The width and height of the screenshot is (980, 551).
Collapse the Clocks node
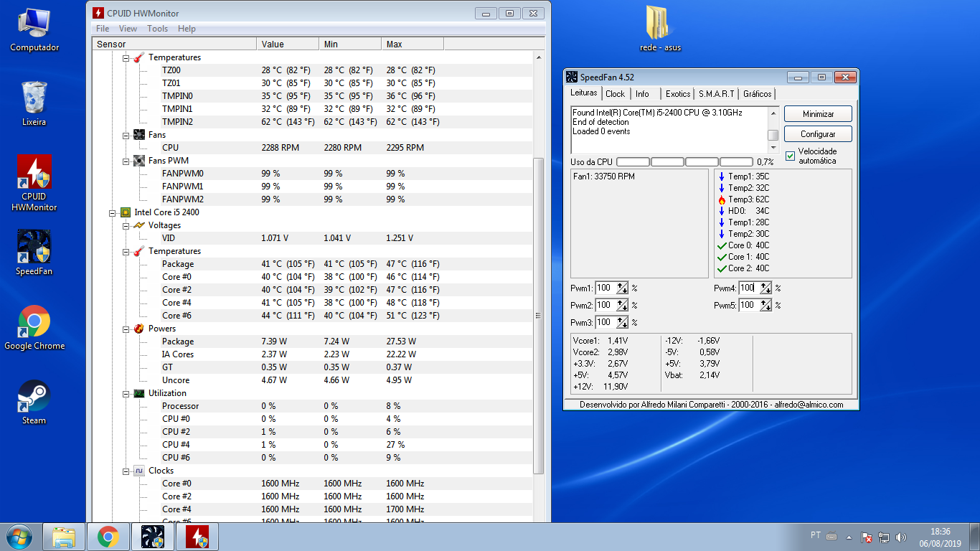(126, 471)
